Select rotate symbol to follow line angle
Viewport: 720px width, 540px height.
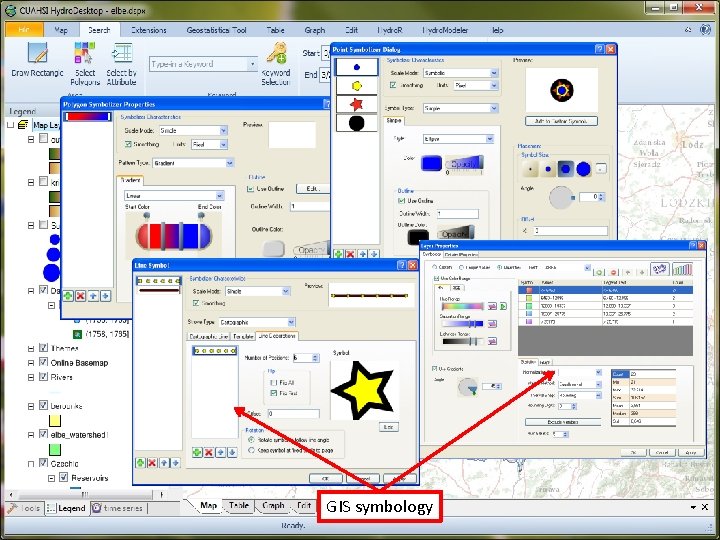click(251, 440)
